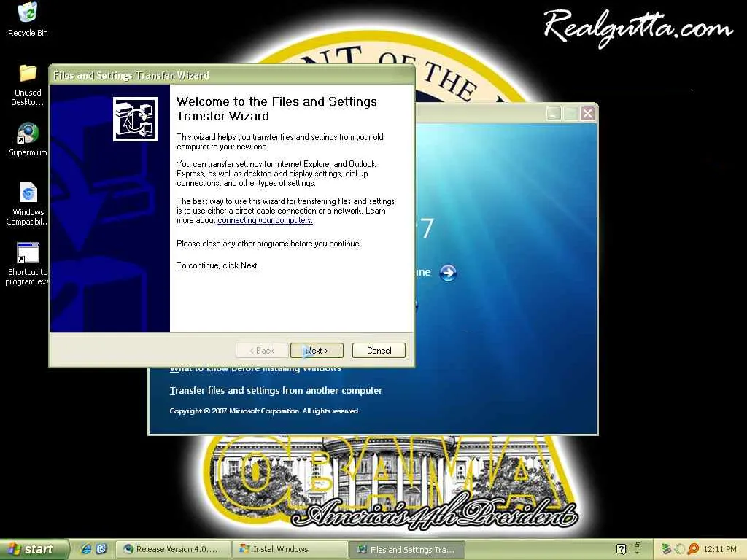Click the orange magnifier system tray icon
This screenshot has height=560, width=747.
(693, 549)
